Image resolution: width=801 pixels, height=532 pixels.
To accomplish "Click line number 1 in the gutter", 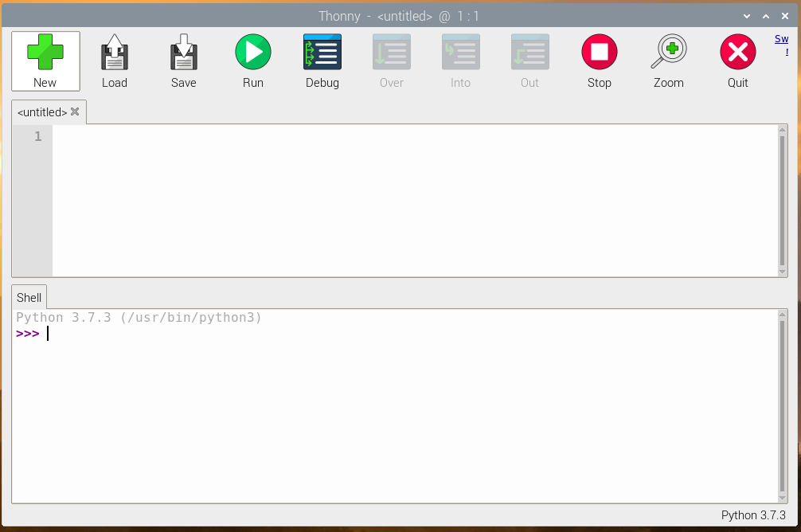I will click(x=37, y=136).
